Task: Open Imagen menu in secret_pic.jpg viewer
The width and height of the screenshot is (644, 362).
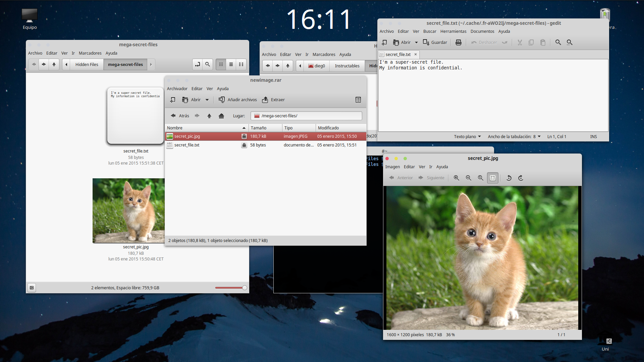Action: click(392, 167)
